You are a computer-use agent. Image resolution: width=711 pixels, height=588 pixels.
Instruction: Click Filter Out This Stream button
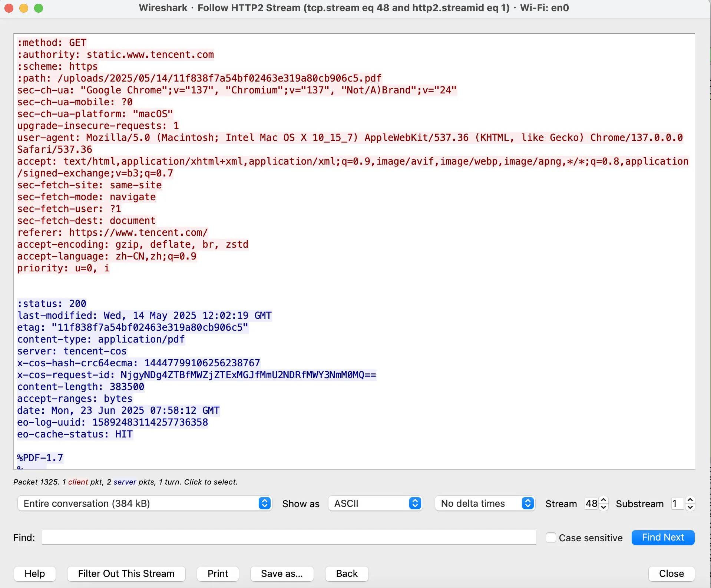[126, 574]
